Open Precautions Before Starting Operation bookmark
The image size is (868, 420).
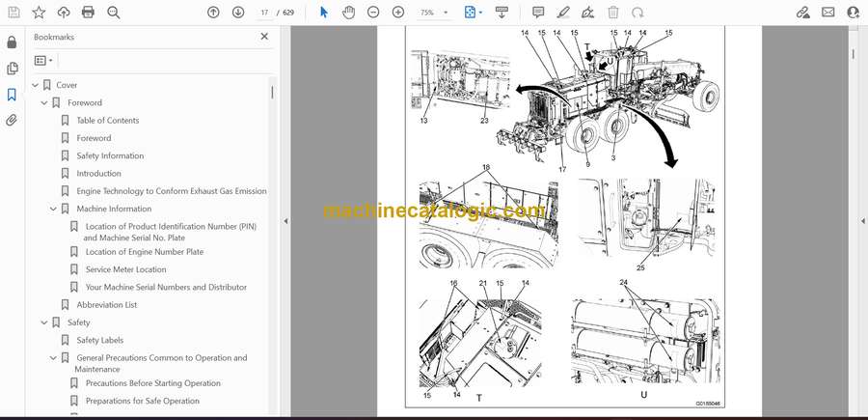pyautogui.click(x=152, y=383)
